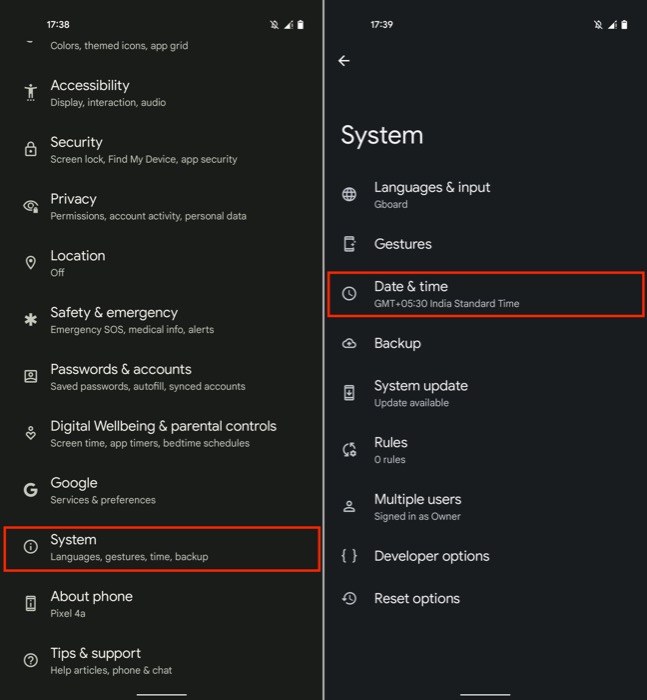Tap battery icon in right status bar
647x700 pixels.
[624, 25]
